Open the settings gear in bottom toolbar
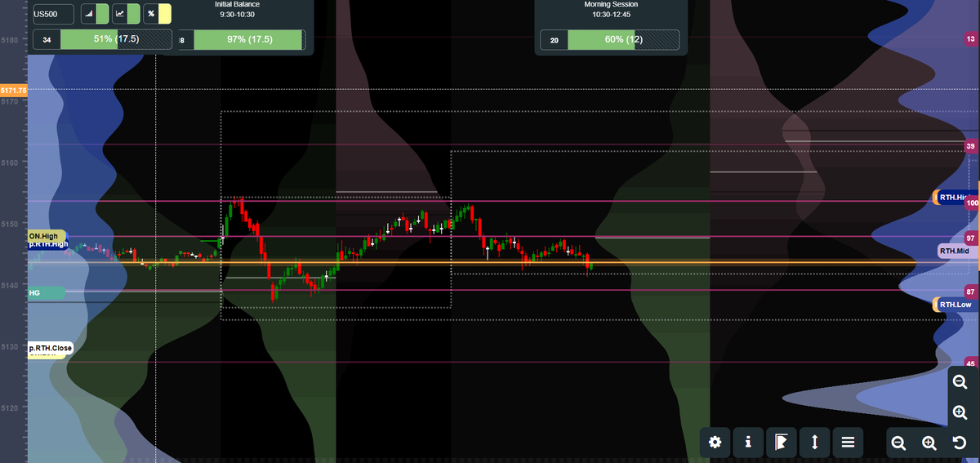 click(x=715, y=443)
